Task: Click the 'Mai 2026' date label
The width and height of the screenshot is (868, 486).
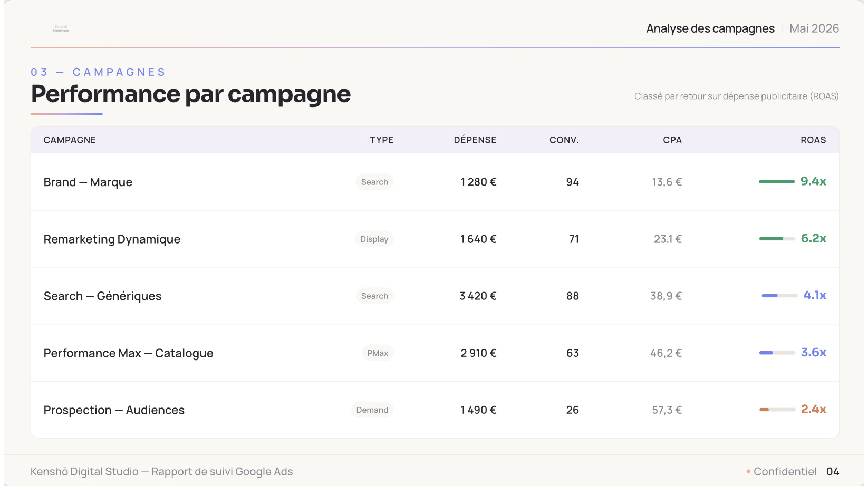Action: [814, 28]
